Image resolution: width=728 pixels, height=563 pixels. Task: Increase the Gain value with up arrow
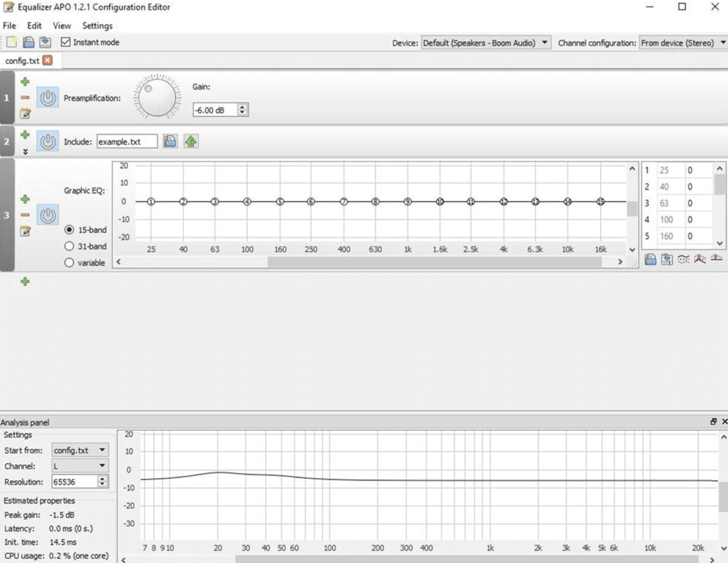[x=242, y=107]
